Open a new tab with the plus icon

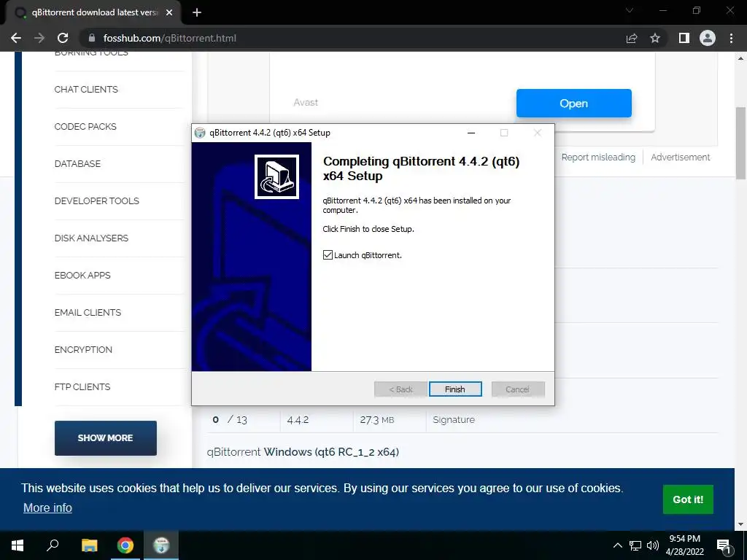(197, 12)
